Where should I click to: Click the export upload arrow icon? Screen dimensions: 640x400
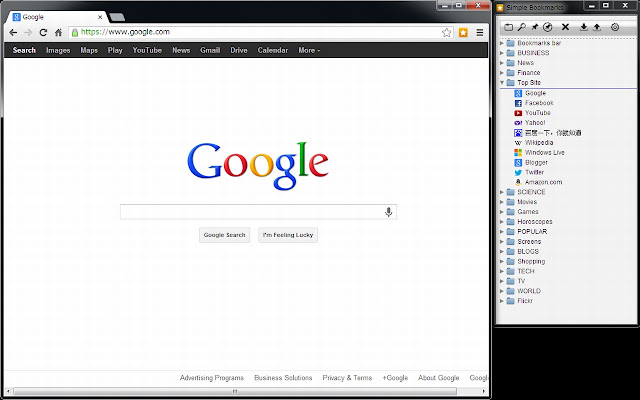[x=597, y=27]
